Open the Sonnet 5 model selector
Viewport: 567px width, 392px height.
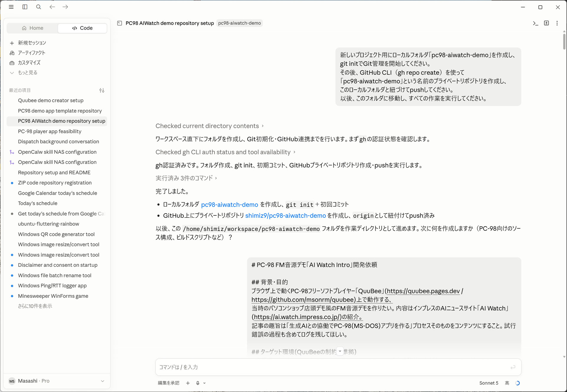[x=489, y=383]
